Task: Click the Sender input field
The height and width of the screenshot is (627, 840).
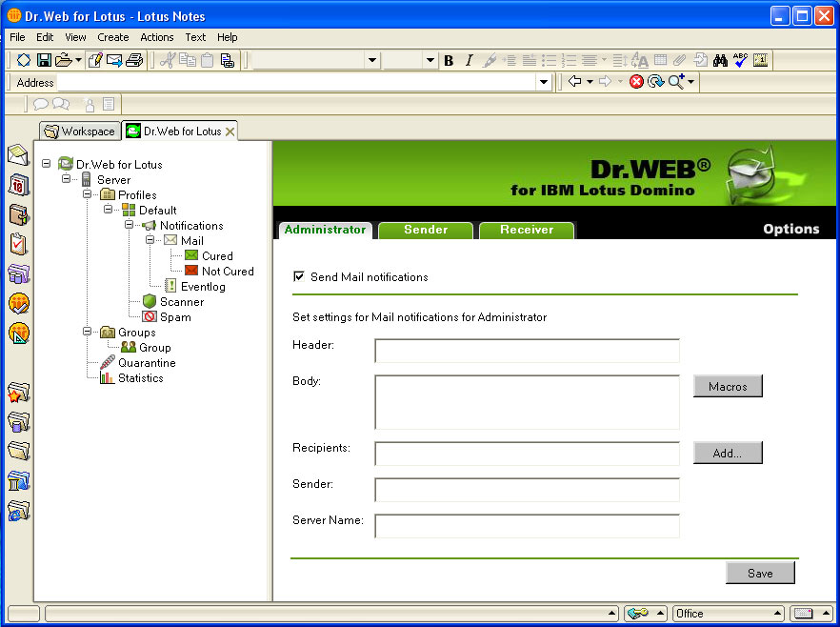Action: pyautogui.click(x=528, y=490)
